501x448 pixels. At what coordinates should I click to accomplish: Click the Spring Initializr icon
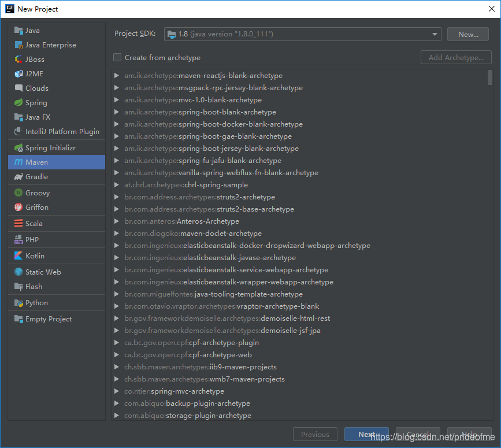[x=18, y=148]
